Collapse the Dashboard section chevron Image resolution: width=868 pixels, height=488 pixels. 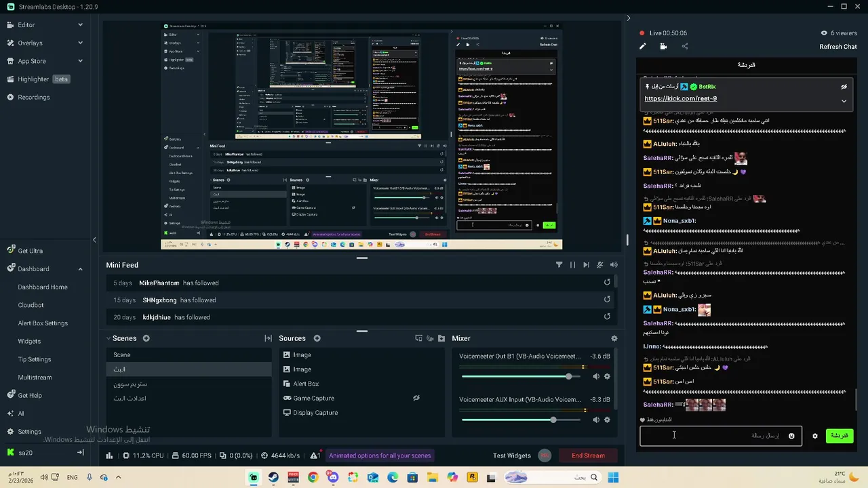coord(80,269)
